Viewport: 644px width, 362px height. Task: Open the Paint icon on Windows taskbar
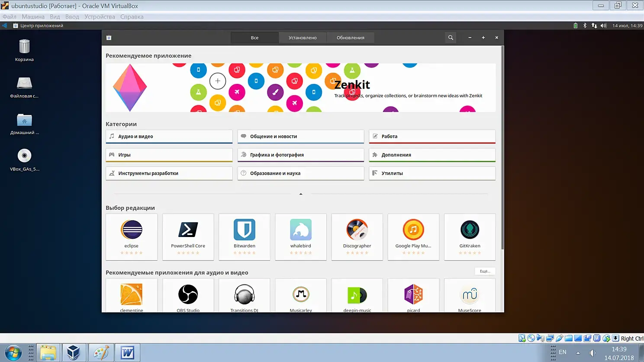(101, 353)
